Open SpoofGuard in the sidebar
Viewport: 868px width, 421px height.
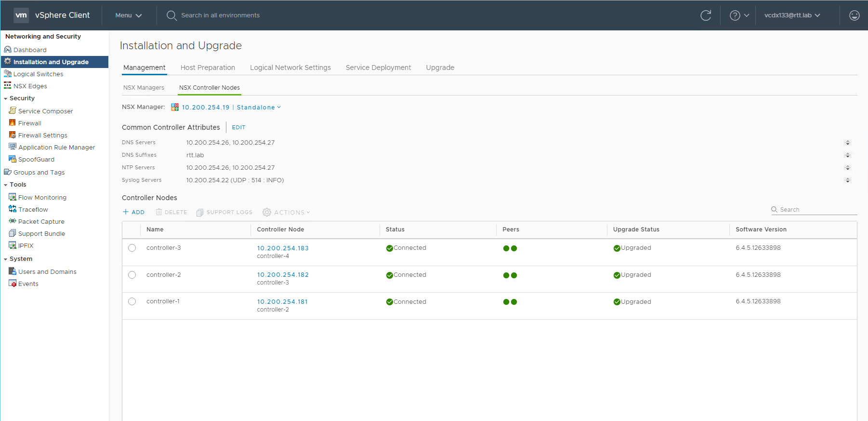click(x=36, y=160)
